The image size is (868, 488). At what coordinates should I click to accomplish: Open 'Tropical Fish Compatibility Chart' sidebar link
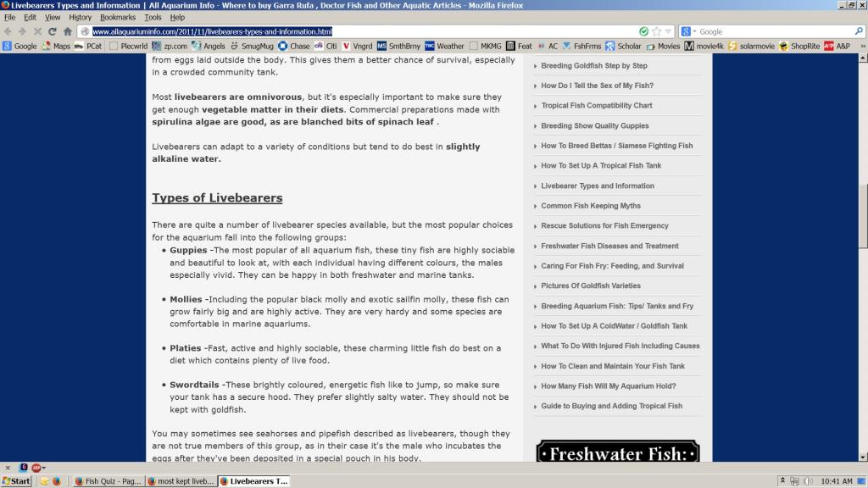tap(597, 106)
